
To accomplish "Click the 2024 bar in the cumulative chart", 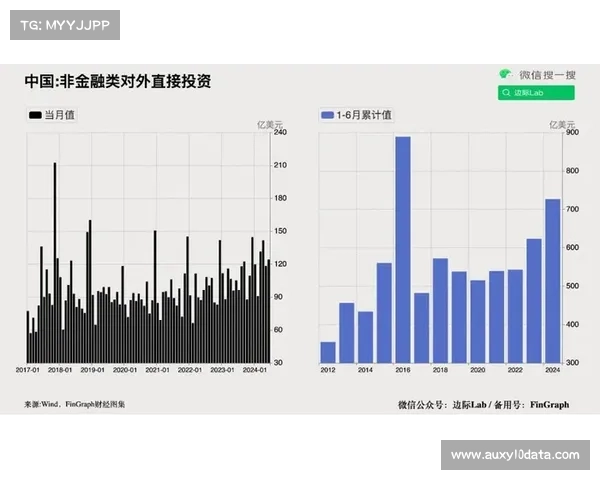I will [x=553, y=281].
